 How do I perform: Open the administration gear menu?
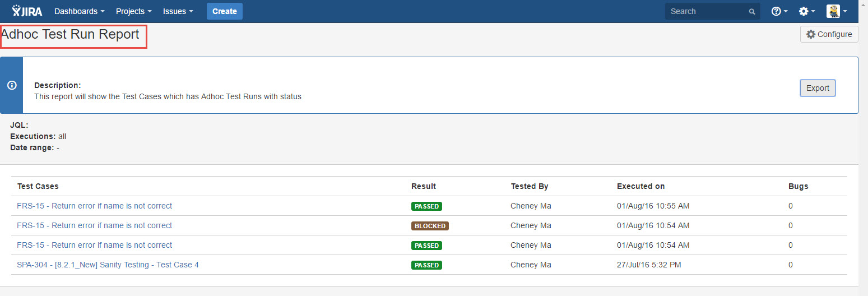tap(806, 11)
